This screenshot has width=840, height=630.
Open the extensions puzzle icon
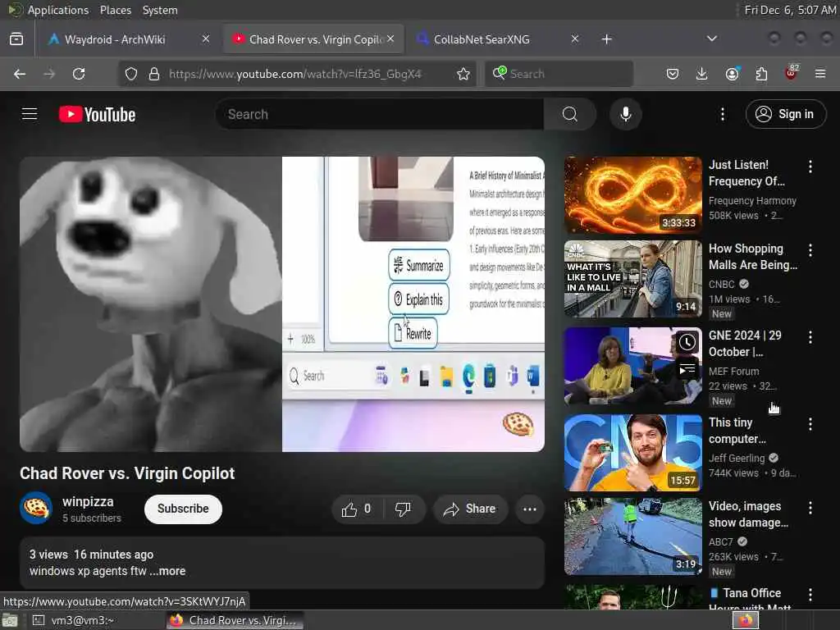point(761,74)
